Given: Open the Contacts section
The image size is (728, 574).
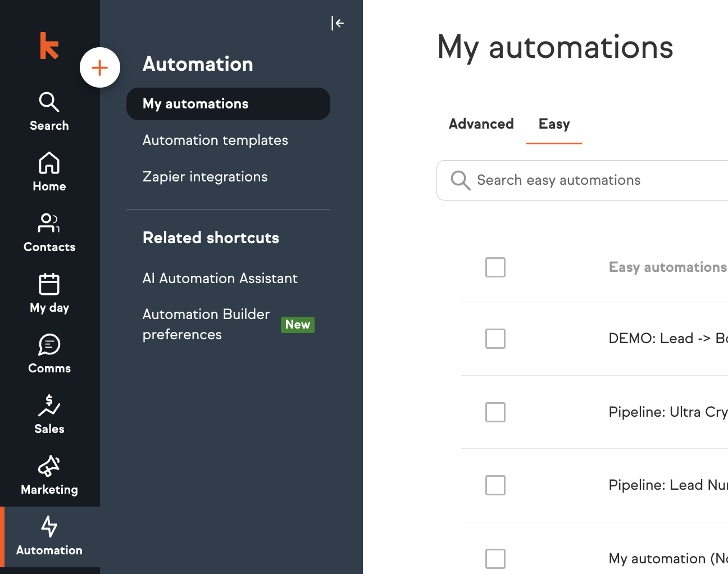Looking at the screenshot, I should point(49,233).
